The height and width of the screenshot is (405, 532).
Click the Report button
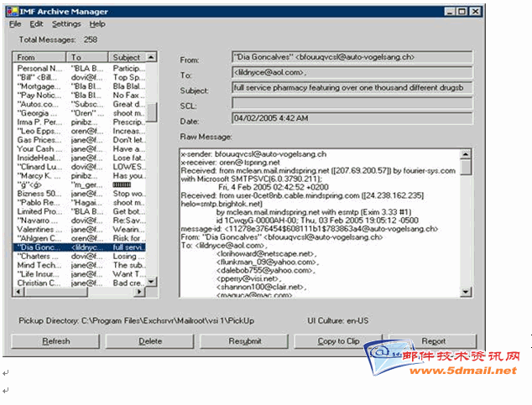(433, 341)
